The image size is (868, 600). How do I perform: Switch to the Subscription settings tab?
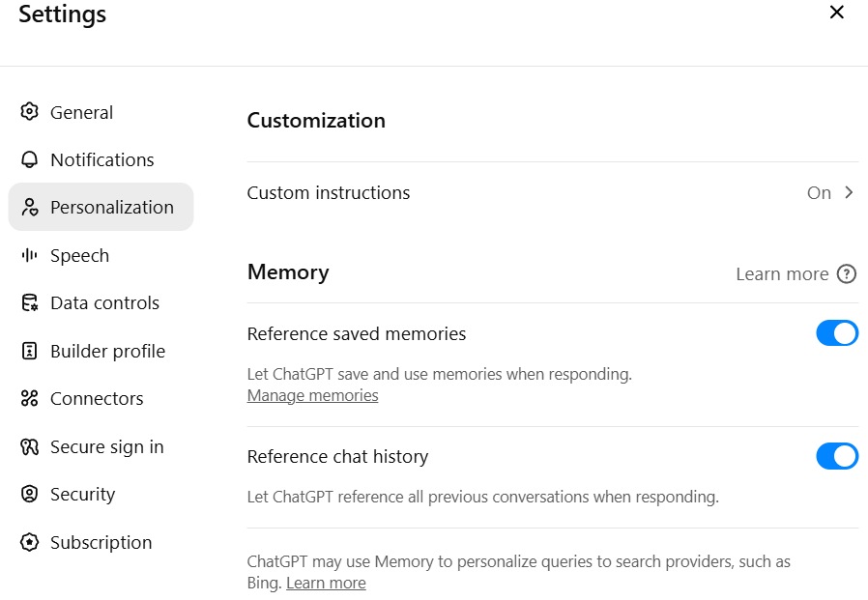(101, 542)
